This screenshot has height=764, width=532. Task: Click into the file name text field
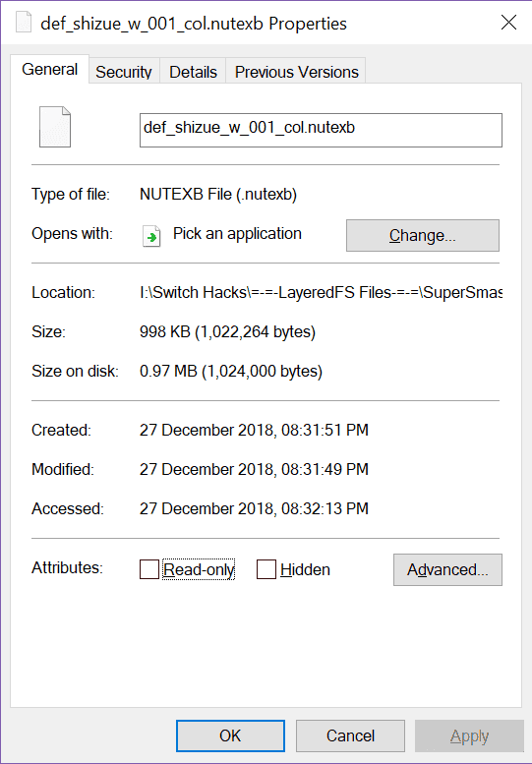[x=321, y=130]
